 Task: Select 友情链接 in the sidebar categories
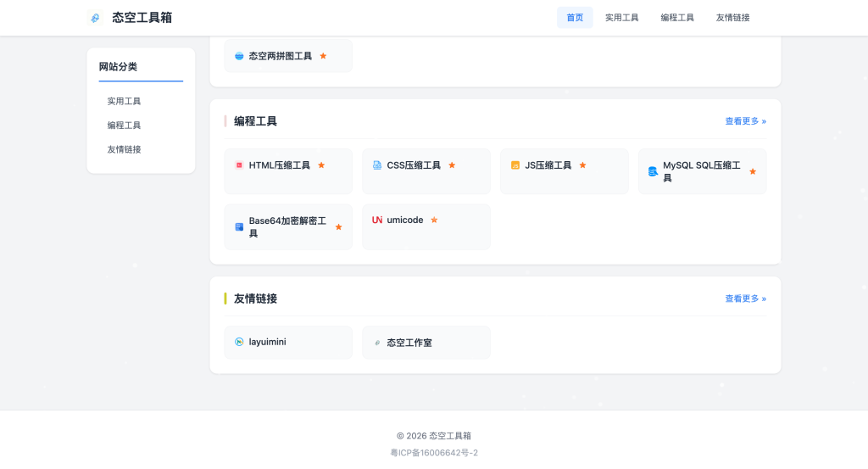tap(124, 149)
